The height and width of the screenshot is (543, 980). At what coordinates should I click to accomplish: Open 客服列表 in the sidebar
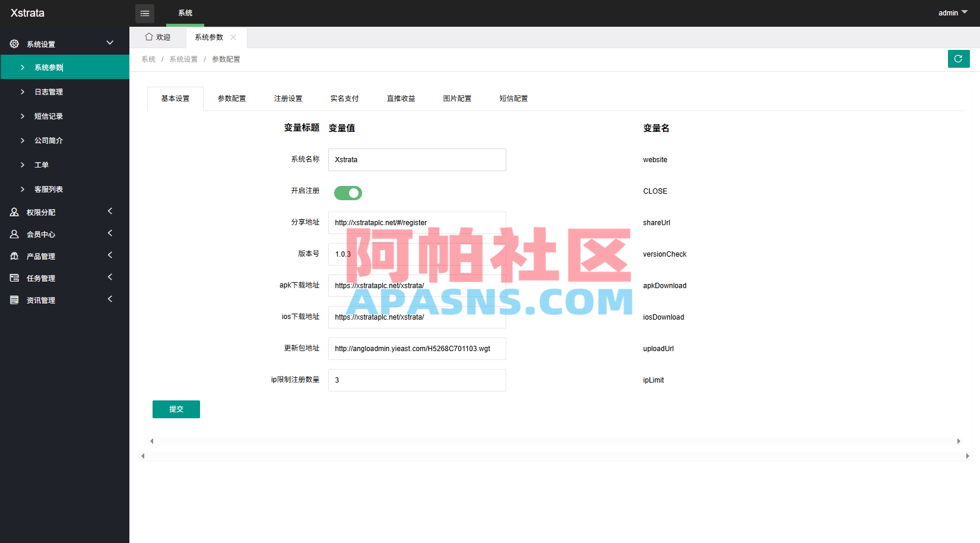[x=65, y=189]
